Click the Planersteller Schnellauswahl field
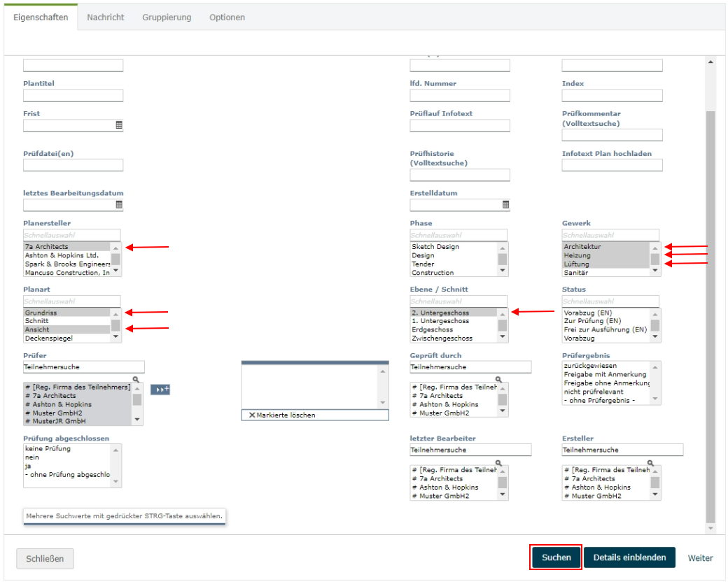The width and height of the screenshot is (728, 584). coord(71,236)
